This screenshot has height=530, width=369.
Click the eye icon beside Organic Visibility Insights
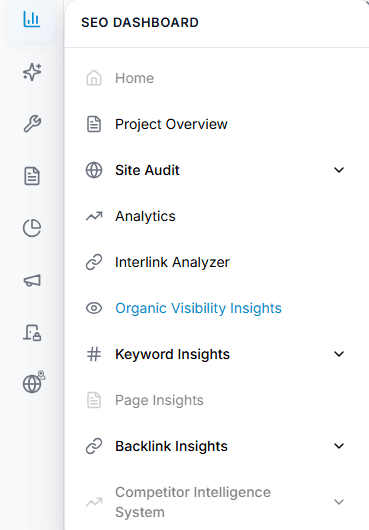click(x=94, y=308)
